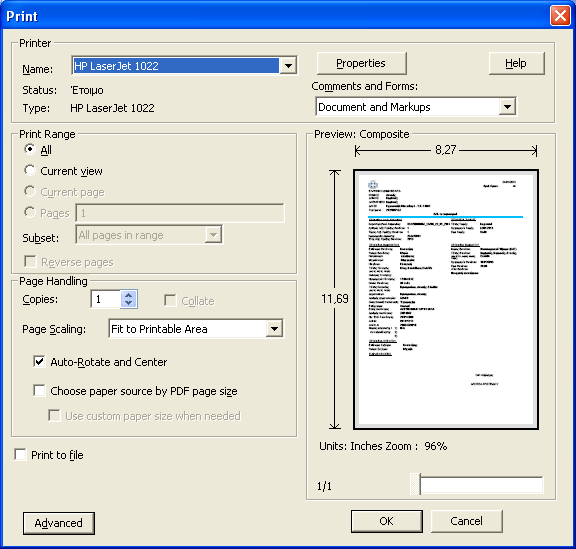Open the printer Name dropdown list
576x549 pixels.
[288, 66]
